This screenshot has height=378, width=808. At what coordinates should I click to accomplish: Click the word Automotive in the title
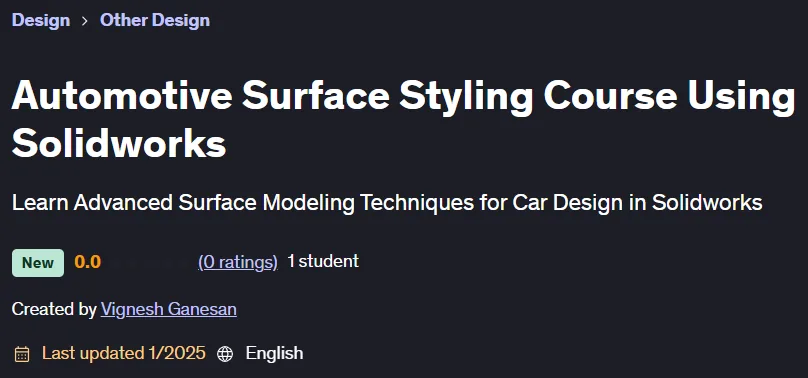point(122,96)
